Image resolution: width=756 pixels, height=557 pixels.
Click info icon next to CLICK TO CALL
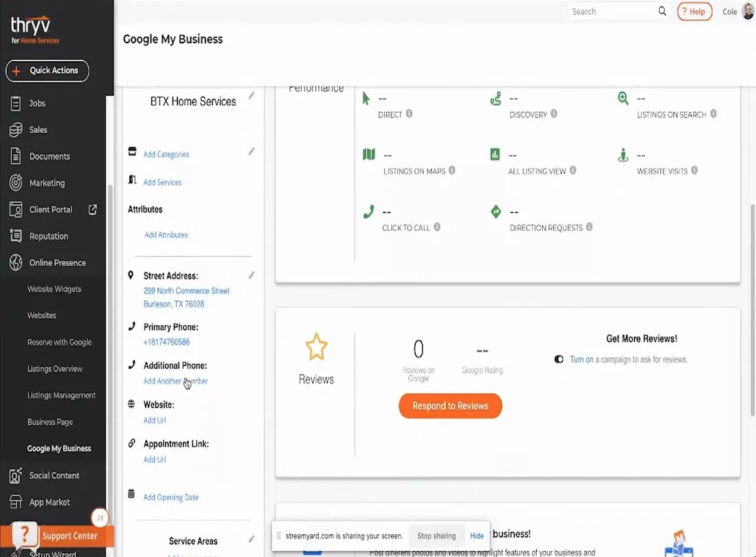(437, 227)
